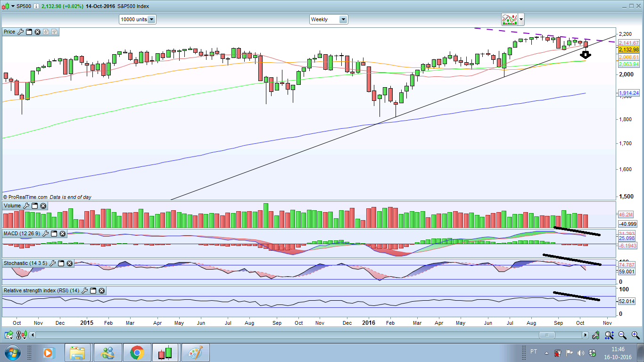The width and height of the screenshot is (644, 362).
Task: Click the left scroll arrow of timeline
Action: 33,335
